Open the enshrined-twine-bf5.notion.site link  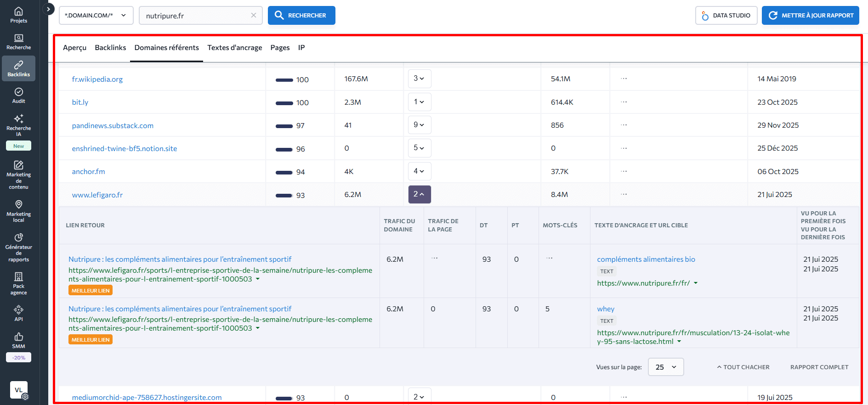(124, 148)
